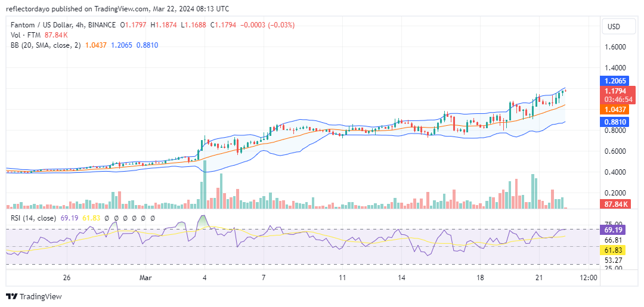Click the 21 date on time axis
Screen dimensions: 644x307
point(538,278)
